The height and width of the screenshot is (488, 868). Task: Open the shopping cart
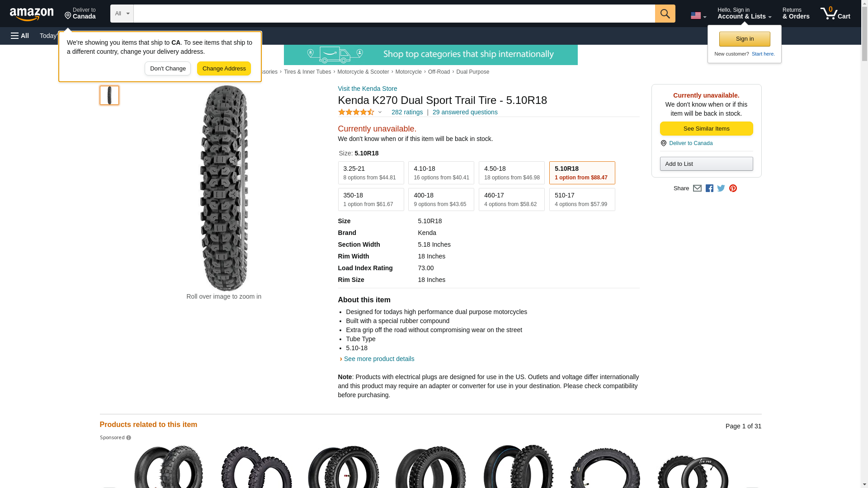click(x=835, y=14)
